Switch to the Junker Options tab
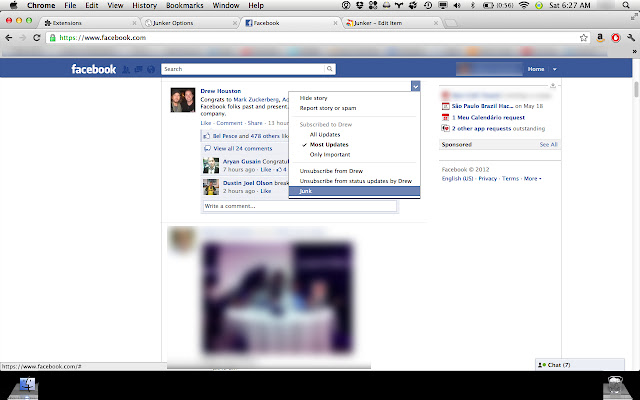Image resolution: width=640 pixels, height=400 pixels. (x=190, y=23)
